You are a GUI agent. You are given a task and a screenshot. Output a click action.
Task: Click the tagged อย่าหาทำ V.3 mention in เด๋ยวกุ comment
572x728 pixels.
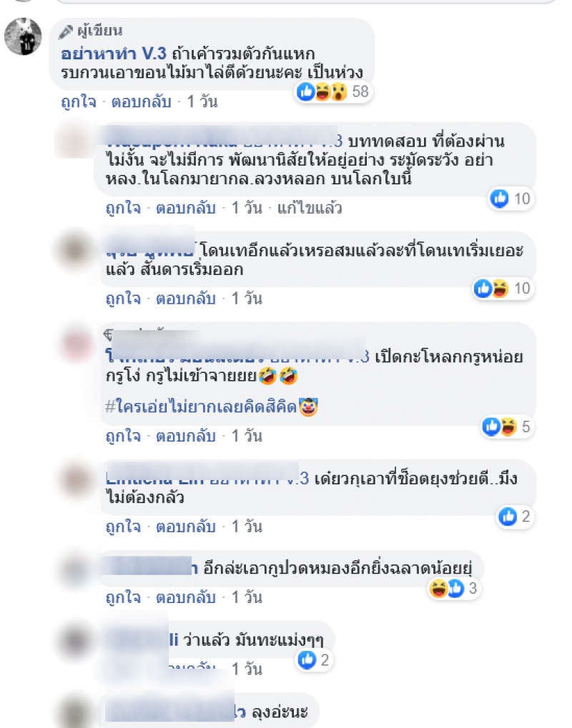click(x=259, y=478)
